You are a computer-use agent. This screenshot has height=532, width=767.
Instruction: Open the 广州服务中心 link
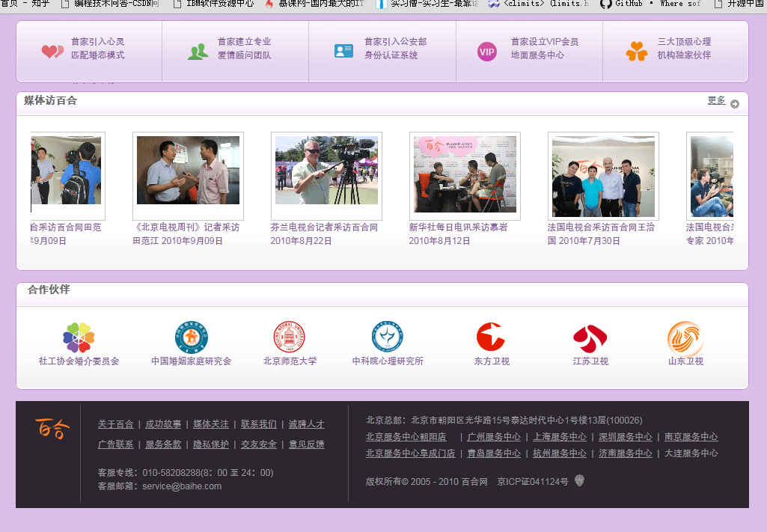[493, 436]
